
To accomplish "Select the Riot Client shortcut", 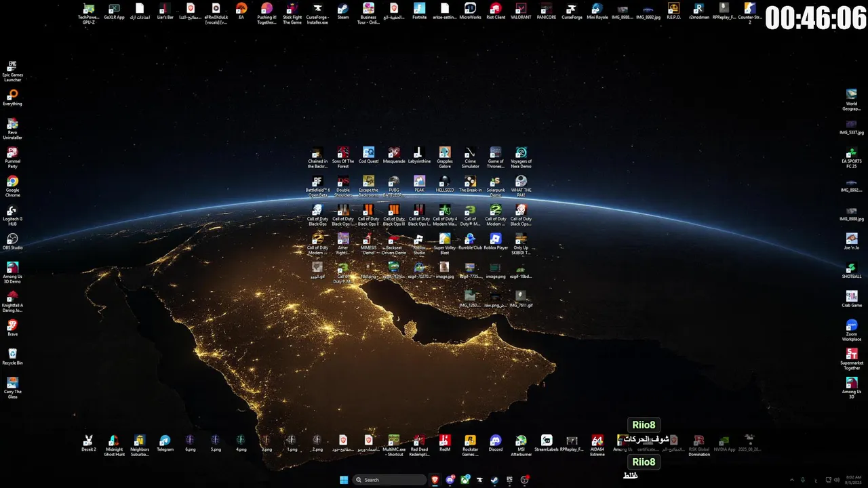I will pyautogui.click(x=496, y=12).
